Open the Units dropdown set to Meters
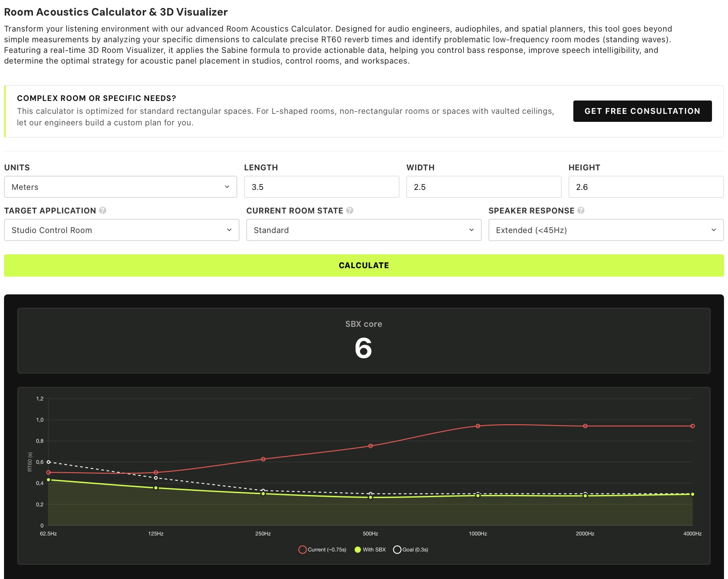 point(120,187)
